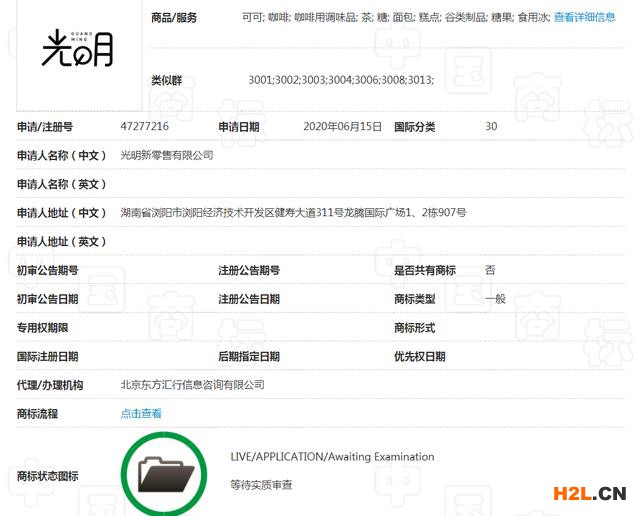Click the 等待实质审查 status text
Image resolution: width=640 pixels, height=516 pixels.
[261, 484]
